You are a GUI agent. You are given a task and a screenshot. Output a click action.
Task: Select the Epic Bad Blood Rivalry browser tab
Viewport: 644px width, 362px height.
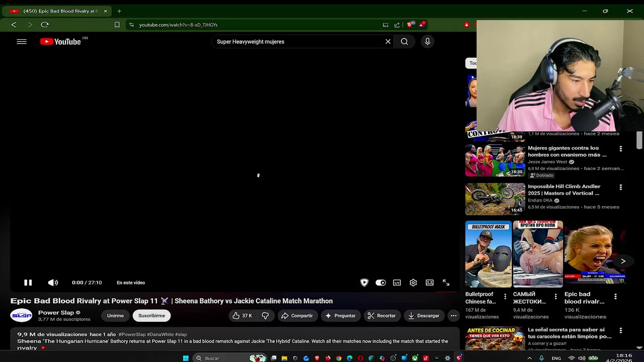click(x=58, y=11)
